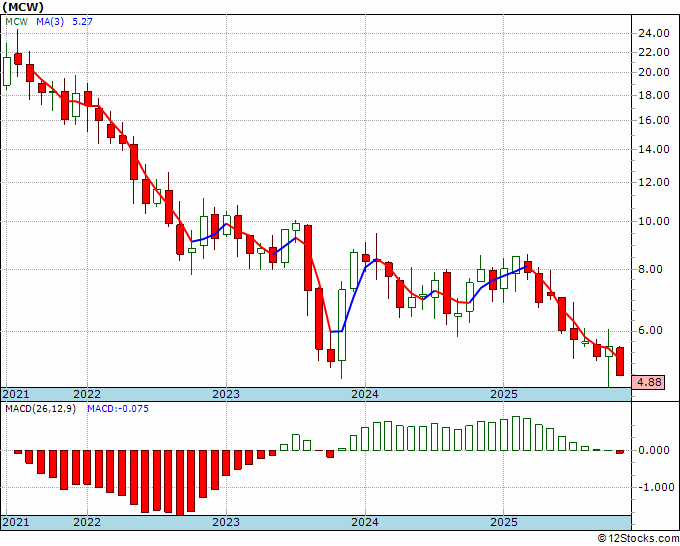Click 2022 on the MACD timeline
Image resolution: width=680 pixels, height=546 pixels.
pyautogui.click(x=87, y=522)
